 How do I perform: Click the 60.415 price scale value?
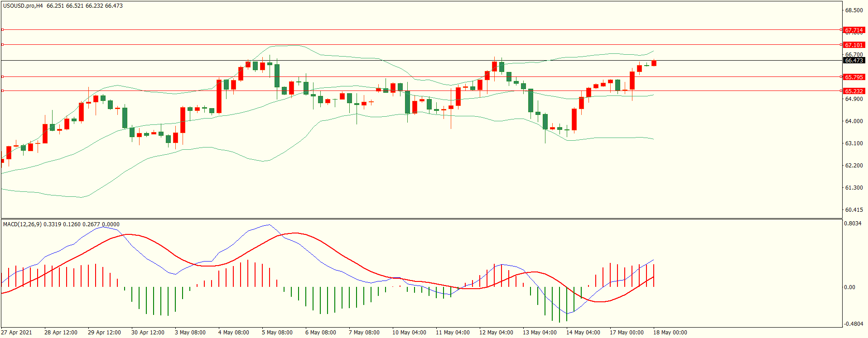pos(854,210)
